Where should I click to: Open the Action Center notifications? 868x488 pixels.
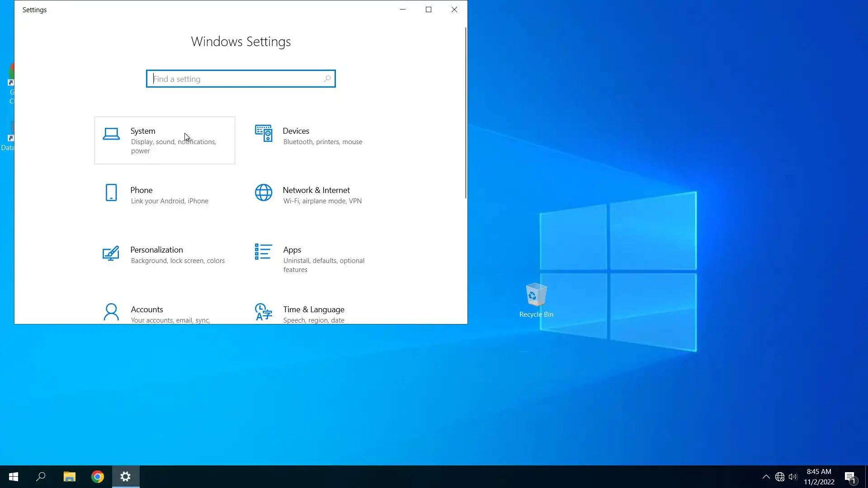pos(850,477)
